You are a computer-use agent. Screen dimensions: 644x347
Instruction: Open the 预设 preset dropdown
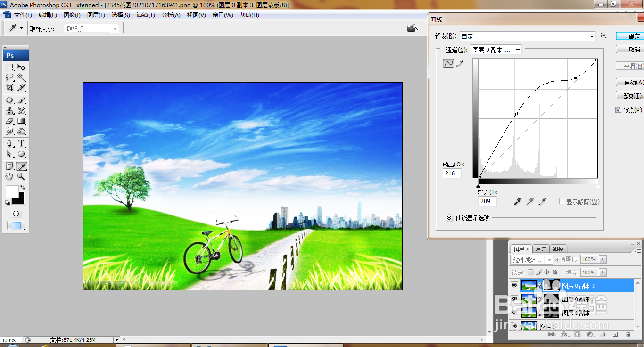pos(528,36)
